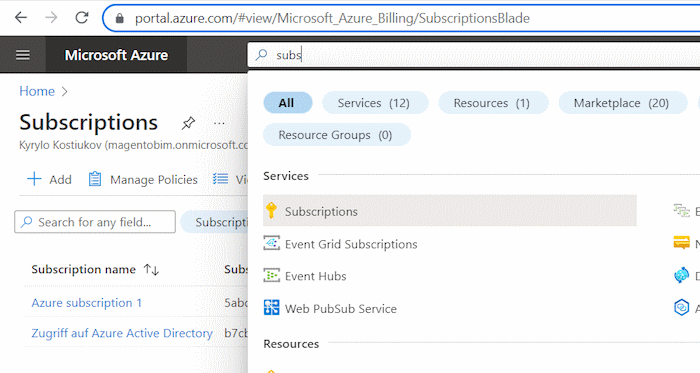The width and height of the screenshot is (700, 373).
Task: Click the yellow card icon in right column
Action: coord(681,243)
